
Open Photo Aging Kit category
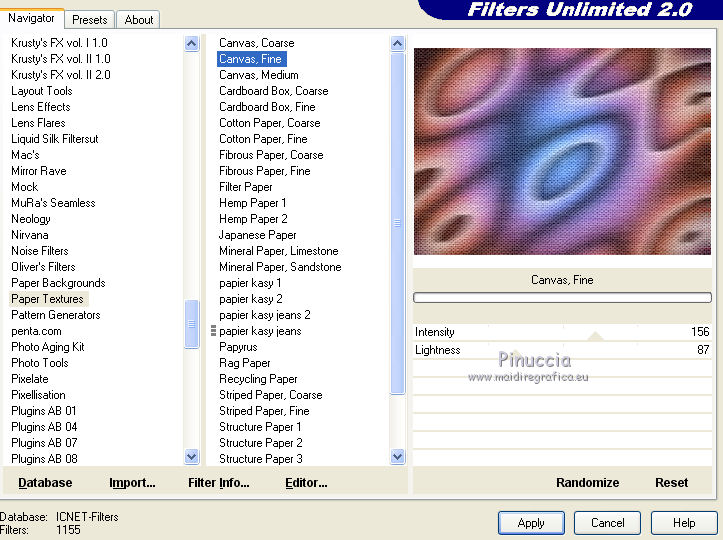(x=47, y=347)
